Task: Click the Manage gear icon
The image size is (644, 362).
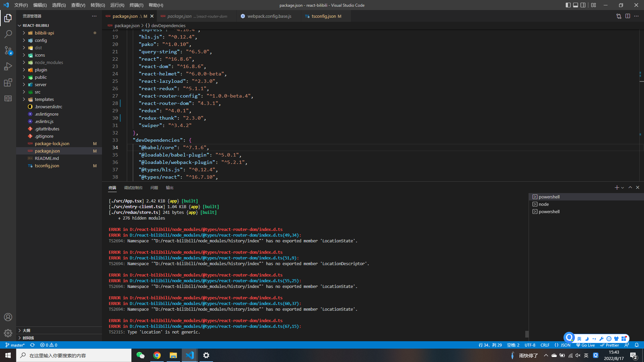Action: [8, 333]
